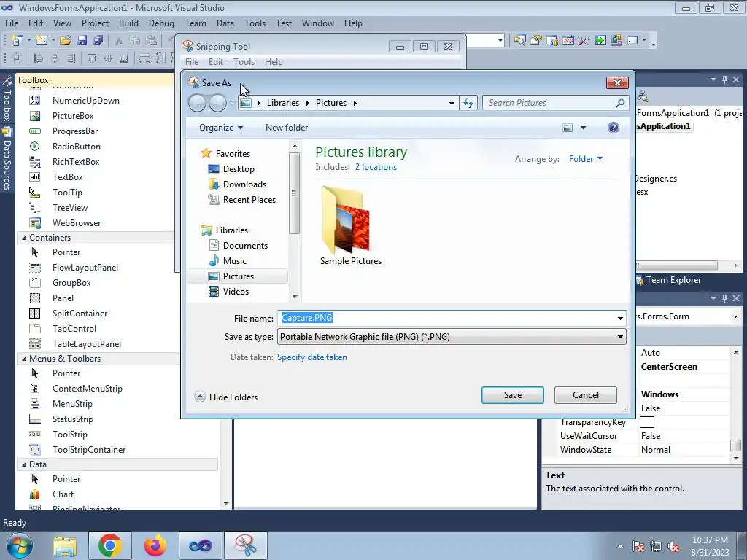Collapse folders with Hide Folders button
The width and height of the screenshot is (747, 560).
point(226,397)
